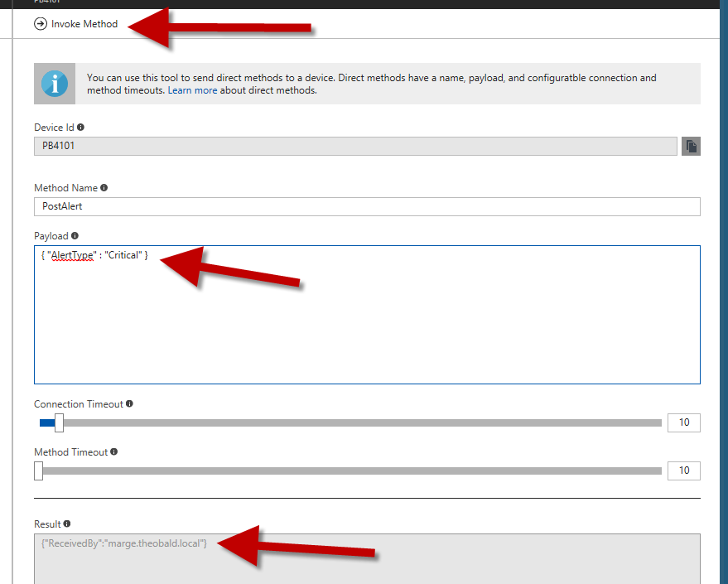This screenshot has height=584, width=728.
Task: Click the blue information icon in the banner
Action: (x=55, y=84)
